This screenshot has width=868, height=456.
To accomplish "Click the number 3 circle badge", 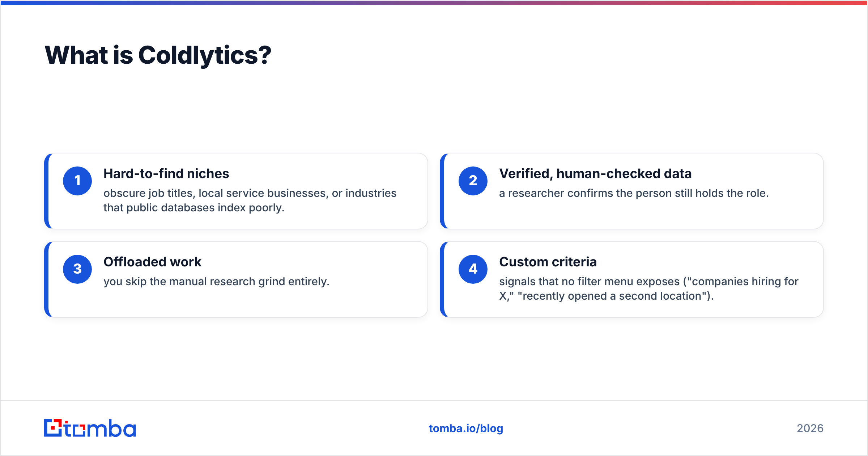I will [77, 269].
